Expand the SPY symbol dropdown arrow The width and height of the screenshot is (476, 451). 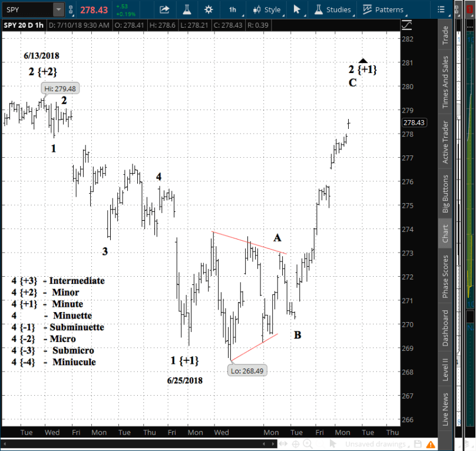(x=58, y=9)
